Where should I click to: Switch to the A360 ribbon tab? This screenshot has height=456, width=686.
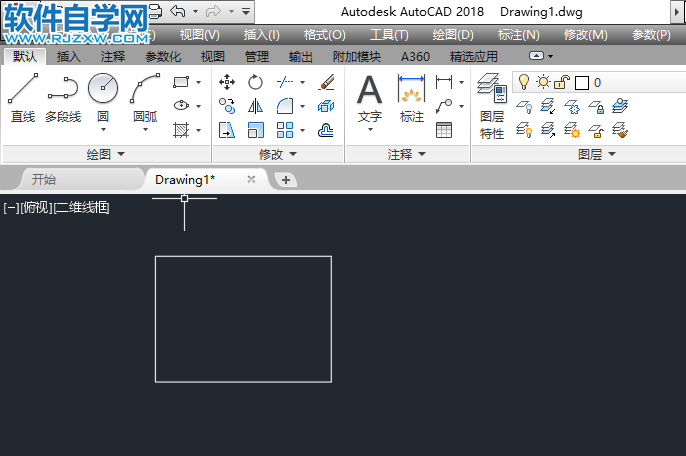(415, 56)
